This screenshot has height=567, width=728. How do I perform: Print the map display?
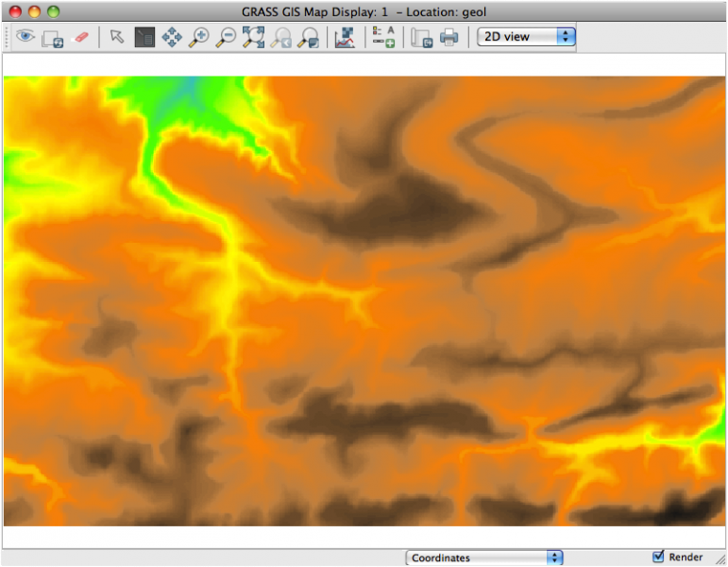449,37
